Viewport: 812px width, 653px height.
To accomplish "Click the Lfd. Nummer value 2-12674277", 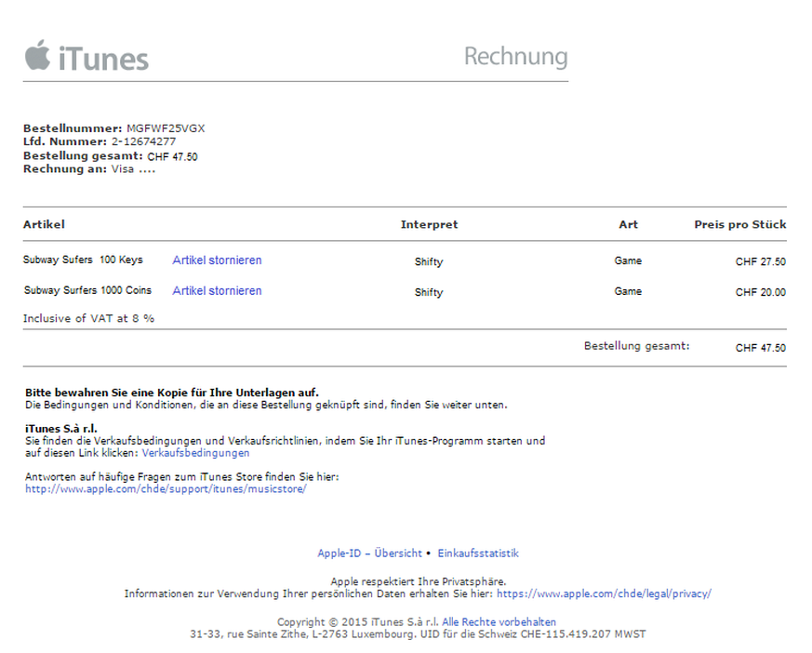I will (143, 142).
